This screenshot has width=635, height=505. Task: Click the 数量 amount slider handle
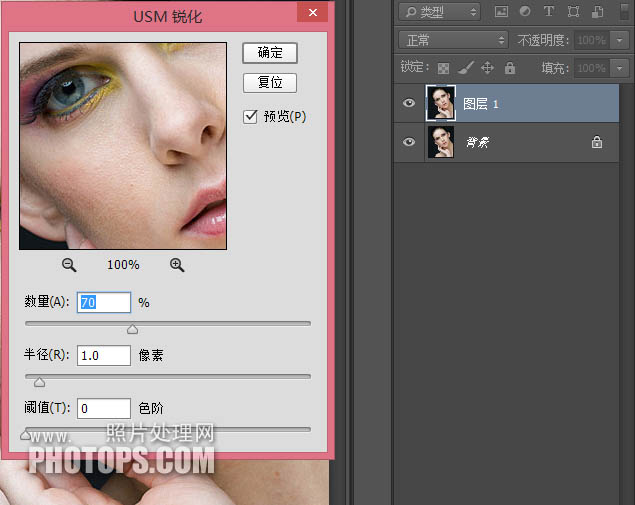point(132,329)
